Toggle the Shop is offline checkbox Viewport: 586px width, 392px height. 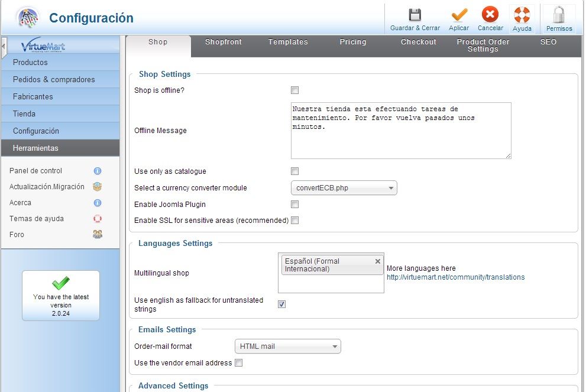coord(295,90)
